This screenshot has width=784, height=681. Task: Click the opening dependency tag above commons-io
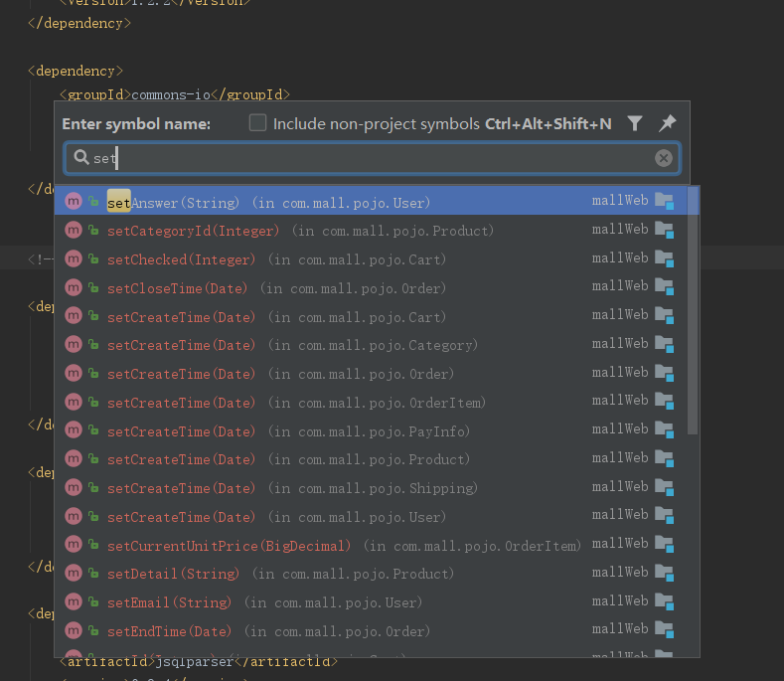point(76,71)
